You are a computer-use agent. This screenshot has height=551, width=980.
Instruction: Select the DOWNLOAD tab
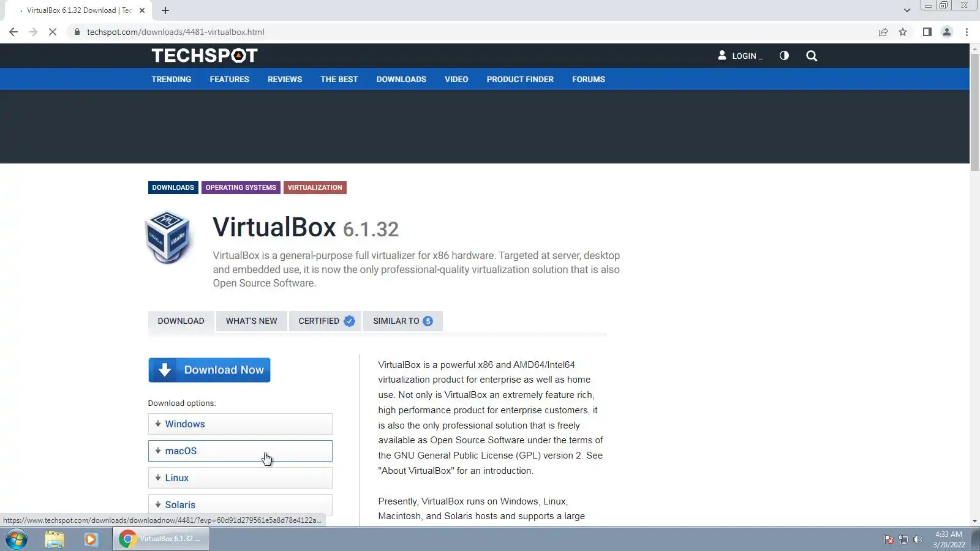point(181,321)
